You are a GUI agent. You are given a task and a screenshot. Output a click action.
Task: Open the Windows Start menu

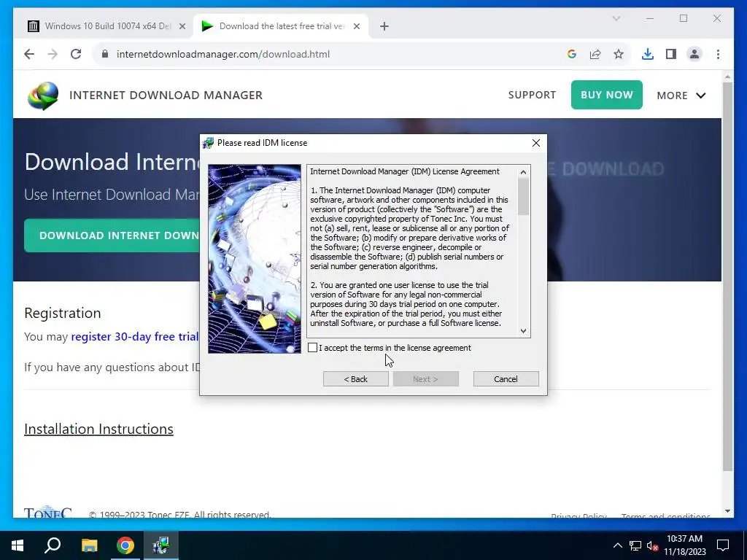pos(18,545)
